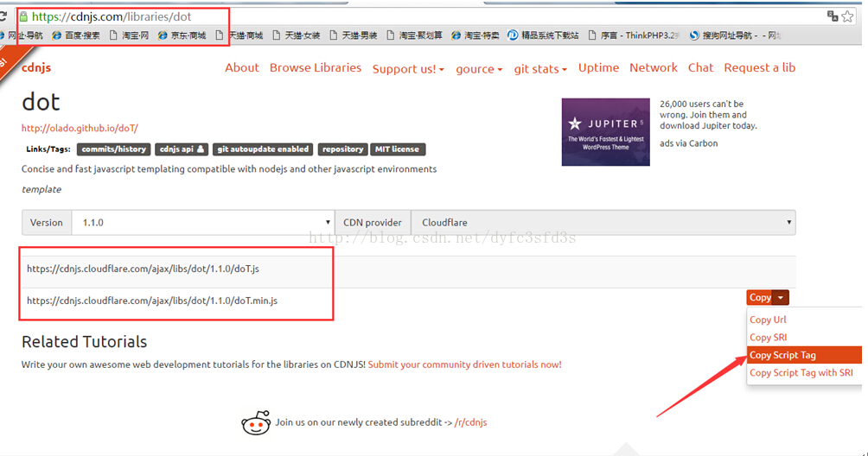The height and width of the screenshot is (456, 868).
Task: Expand the Support us! dropdown
Action: (408, 68)
